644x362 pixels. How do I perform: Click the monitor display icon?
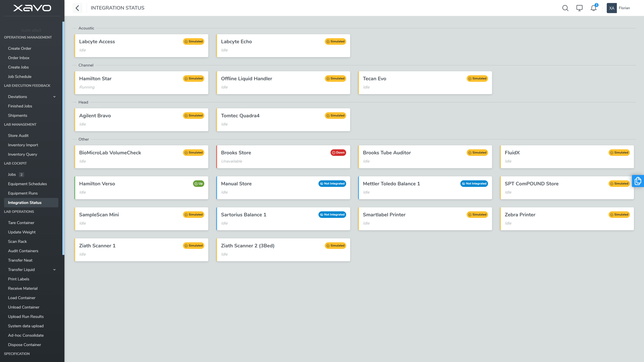579,8
